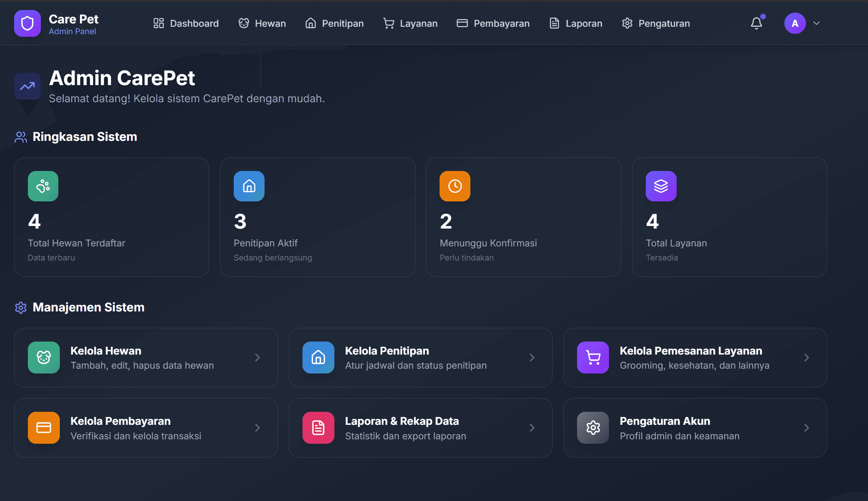This screenshot has height=501, width=868.
Task: Open the Kelola Penitipan title link
Action: tap(387, 351)
